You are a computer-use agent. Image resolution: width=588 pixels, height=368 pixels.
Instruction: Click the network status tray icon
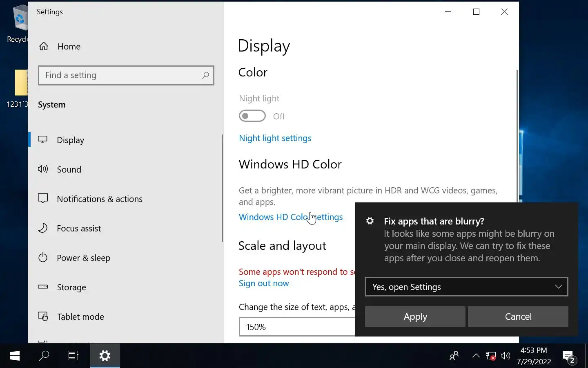click(x=491, y=356)
